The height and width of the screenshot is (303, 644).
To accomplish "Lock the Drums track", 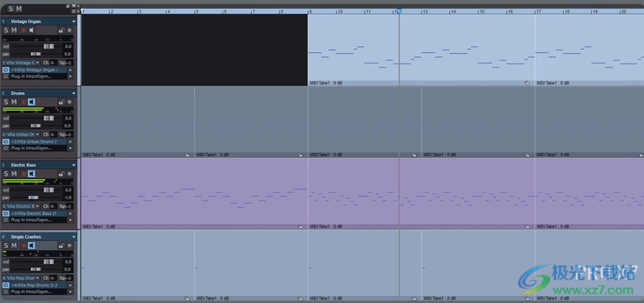I will coord(61,102).
